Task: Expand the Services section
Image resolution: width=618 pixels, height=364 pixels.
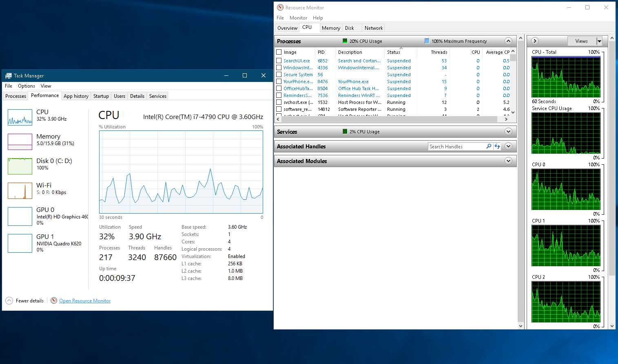Action: tap(508, 131)
